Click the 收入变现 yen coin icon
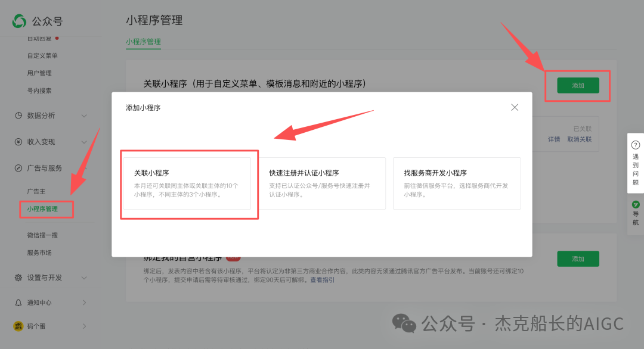Screen dimensions: 644x349 (18, 142)
